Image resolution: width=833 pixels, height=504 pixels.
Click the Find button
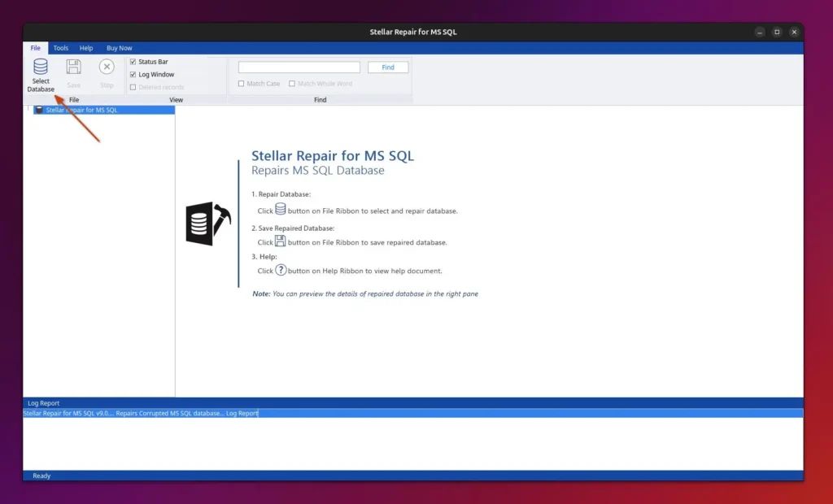tap(388, 67)
